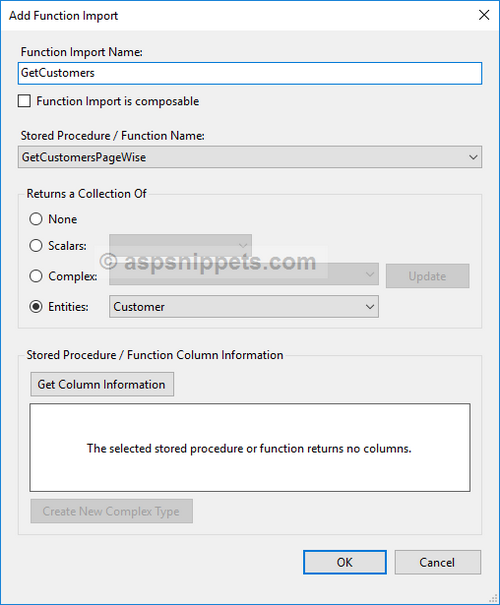Choose the Complex radio option
The height and width of the screenshot is (605, 500).
click(x=36, y=276)
